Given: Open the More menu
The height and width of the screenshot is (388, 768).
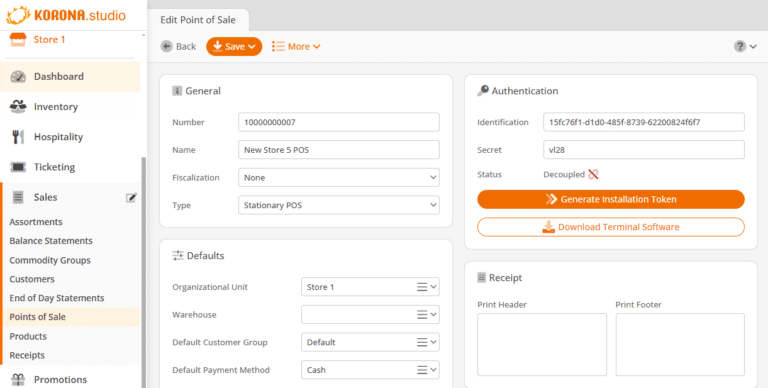Looking at the screenshot, I should (x=296, y=47).
